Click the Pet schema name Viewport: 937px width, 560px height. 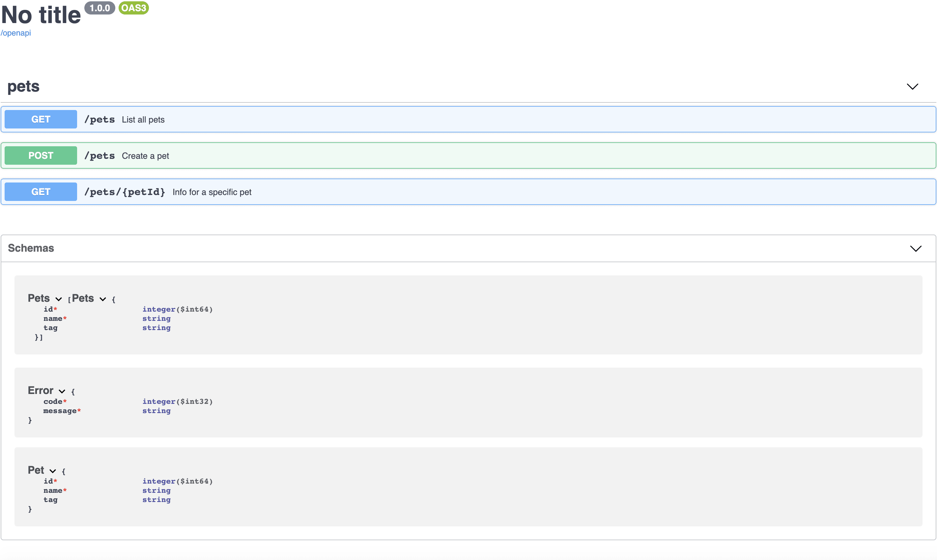coord(36,470)
